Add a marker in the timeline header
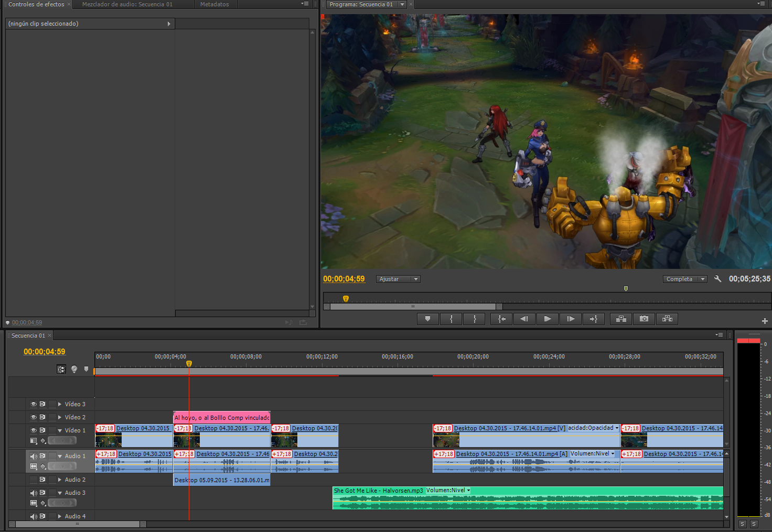This screenshot has width=772, height=532. [87, 369]
